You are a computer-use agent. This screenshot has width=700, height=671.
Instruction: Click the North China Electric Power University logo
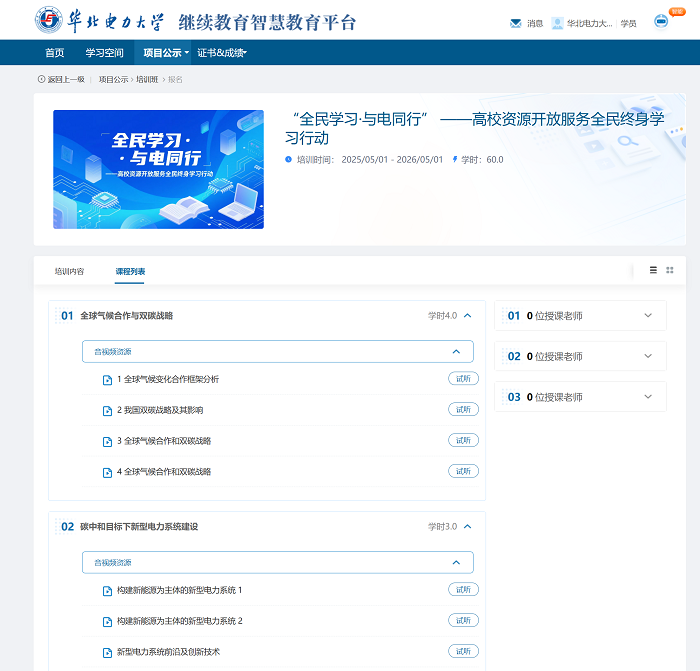tap(48, 21)
